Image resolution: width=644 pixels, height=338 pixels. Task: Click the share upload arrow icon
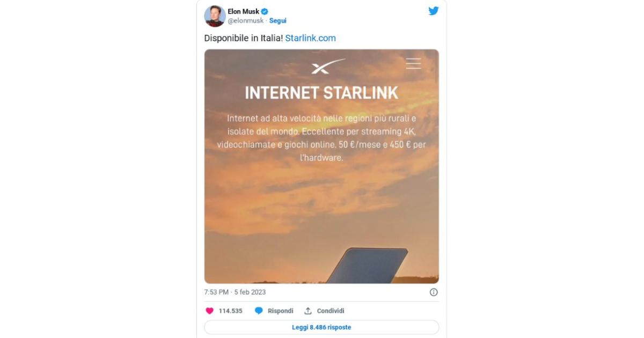[x=308, y=311]
